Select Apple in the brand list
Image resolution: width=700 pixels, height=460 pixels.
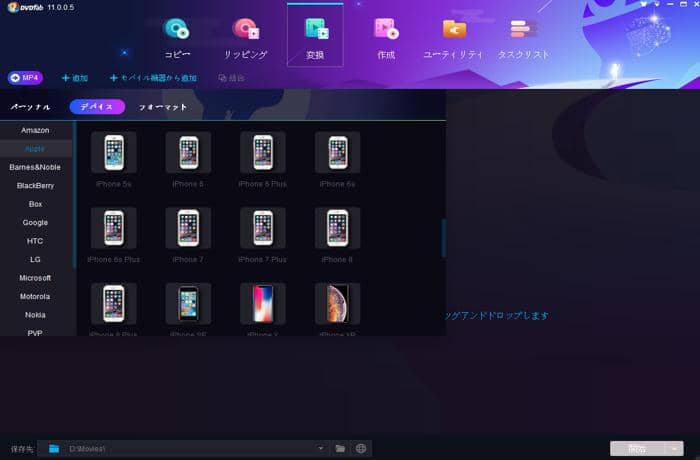point(35,149)
